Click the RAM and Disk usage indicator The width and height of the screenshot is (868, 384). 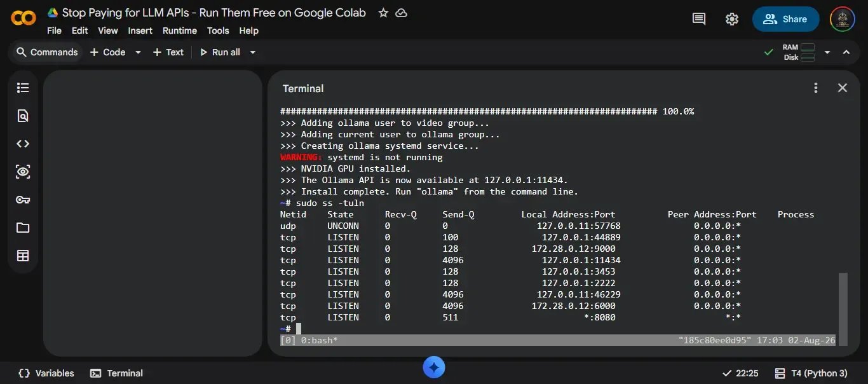[x=798, y=52]
